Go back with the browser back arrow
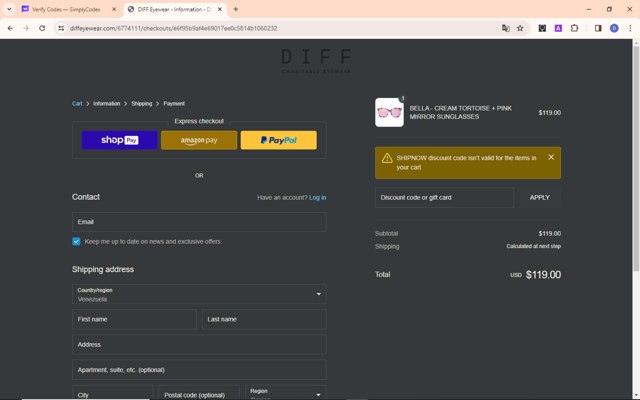Viewport: 640px width, 400px height. (10, 28)
